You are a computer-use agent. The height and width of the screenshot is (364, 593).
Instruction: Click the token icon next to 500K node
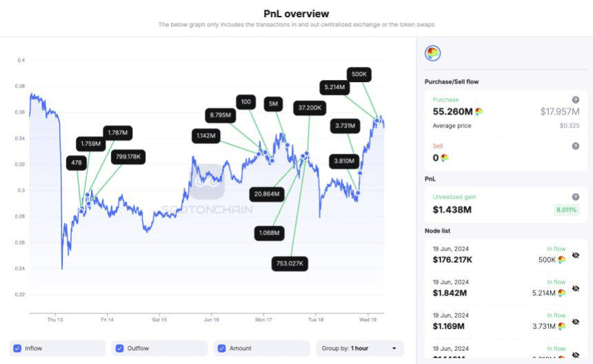pyautogui.click(x=562, y=260)
